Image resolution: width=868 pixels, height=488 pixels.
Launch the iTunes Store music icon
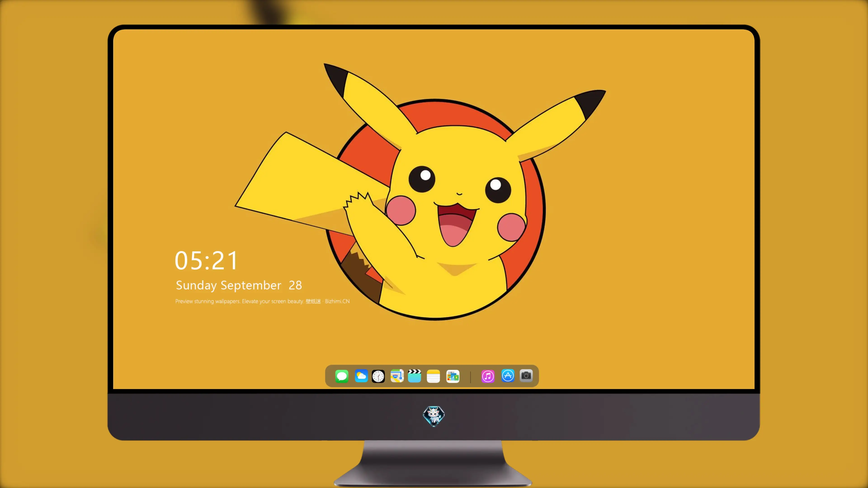click(488, 376)
